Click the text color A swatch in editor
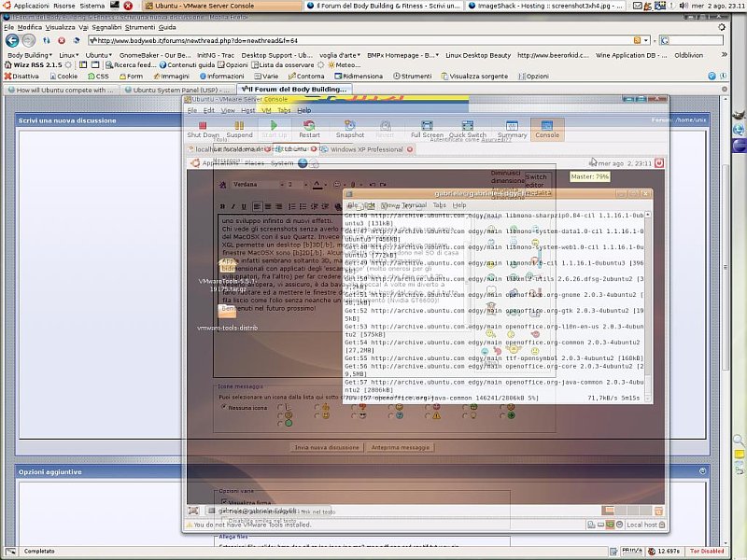 [317, 185]
